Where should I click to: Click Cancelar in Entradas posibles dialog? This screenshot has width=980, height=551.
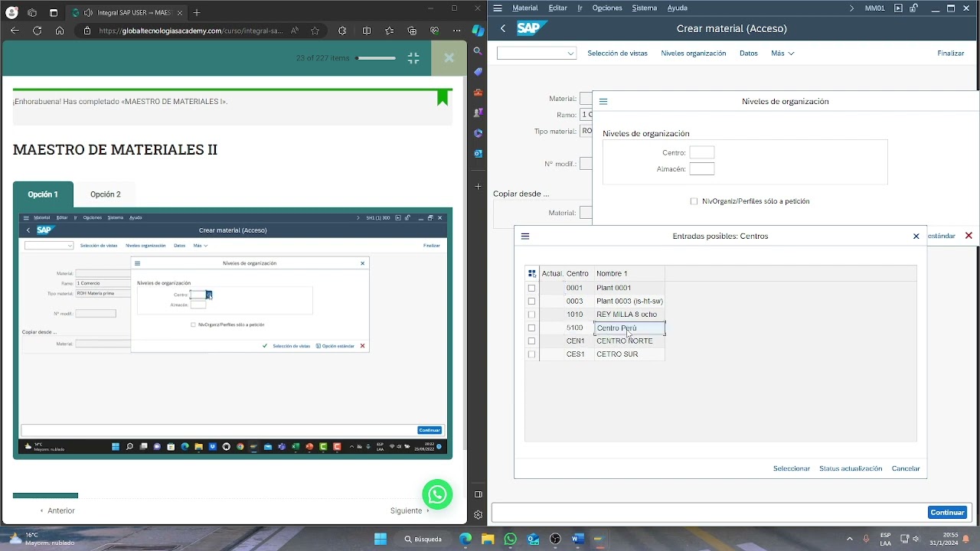906,468
